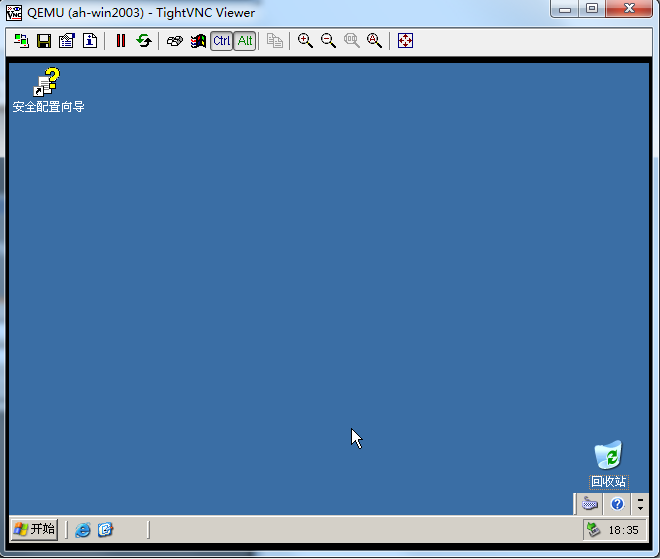Toggle the Ctrl key state button
Viewport: 660px width, 559px height.
point(221,41)
